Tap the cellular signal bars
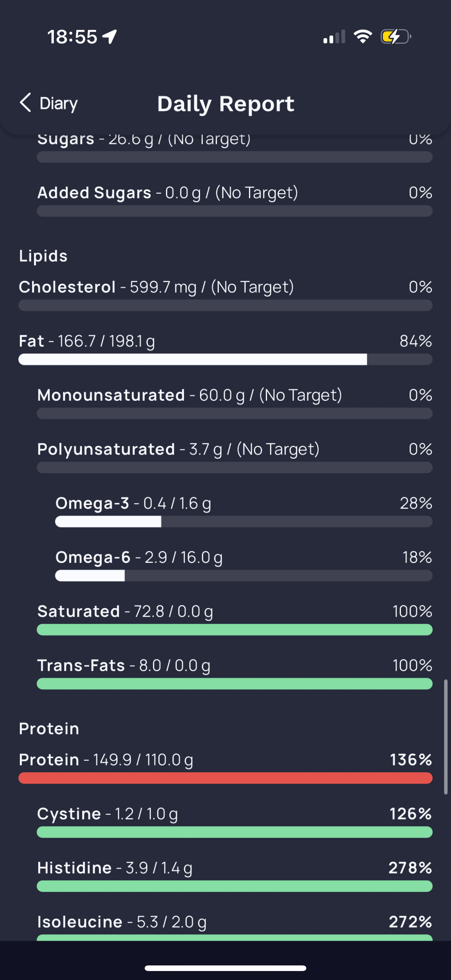Screen dimensions: 451x980 (x=334, y=37)
